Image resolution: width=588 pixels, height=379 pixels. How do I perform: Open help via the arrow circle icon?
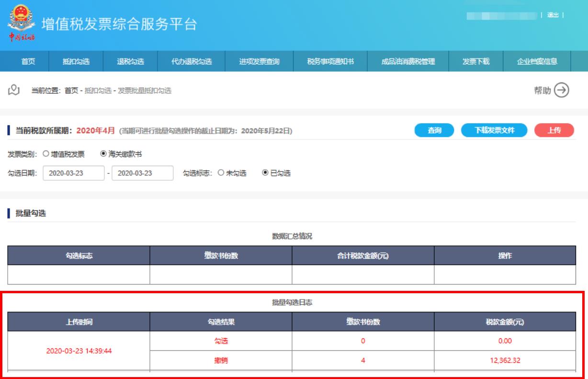click(x=561, y=90)
